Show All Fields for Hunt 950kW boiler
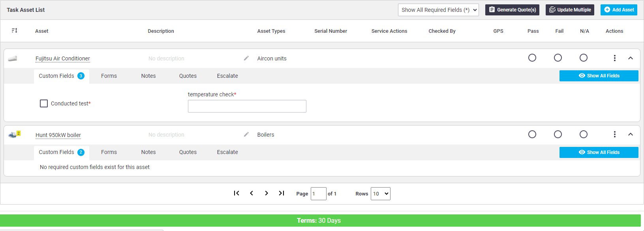The width and height of the screenshot is (644, 231). point(599,152)
